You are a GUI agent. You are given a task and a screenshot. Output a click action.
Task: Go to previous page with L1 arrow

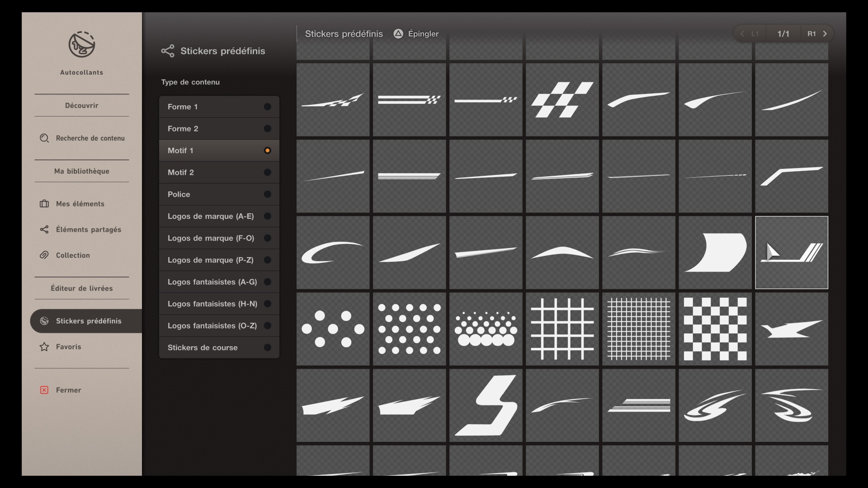click(x=743, y=34)
